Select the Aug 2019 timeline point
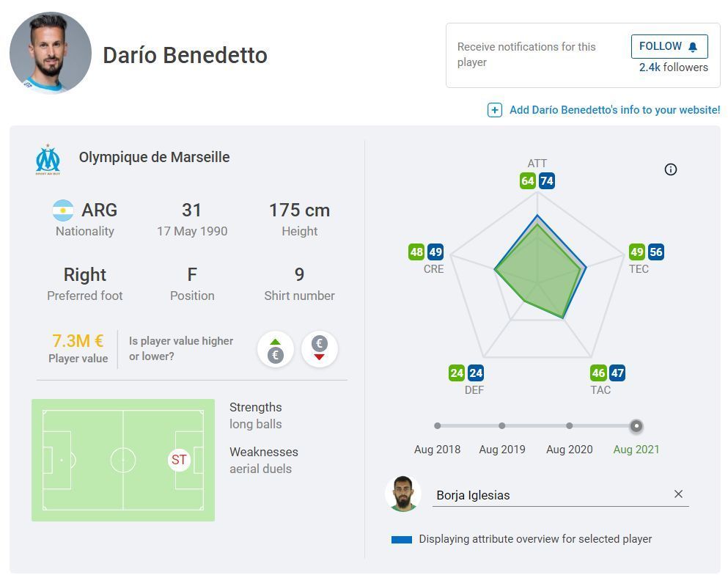Screen dimensions: 728x575 pyautogui.click(x=502, y=425)
